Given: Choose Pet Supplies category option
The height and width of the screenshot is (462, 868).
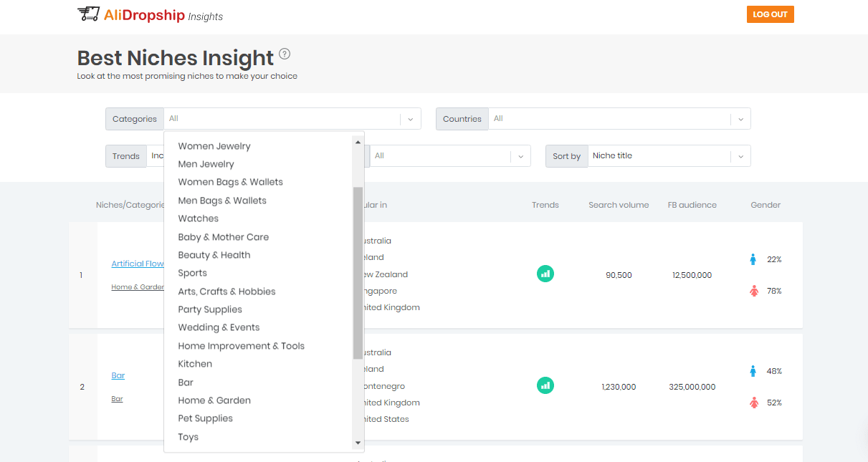Looking at the screenshot, I should [205, 418].
